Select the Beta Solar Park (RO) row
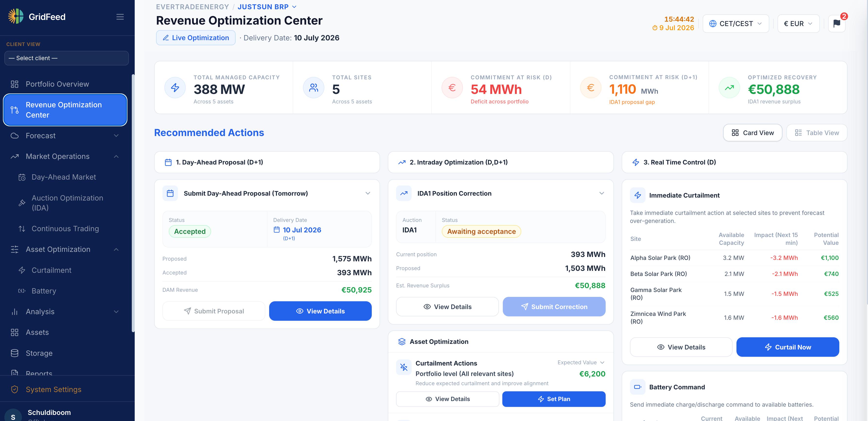Screen dimensions: 868x421 click(x=734, y=274)
